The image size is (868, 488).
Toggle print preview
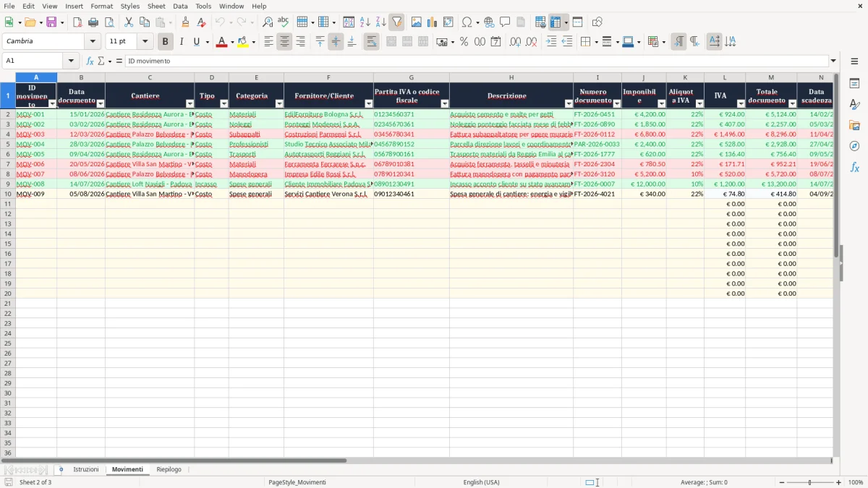[109, 22]
